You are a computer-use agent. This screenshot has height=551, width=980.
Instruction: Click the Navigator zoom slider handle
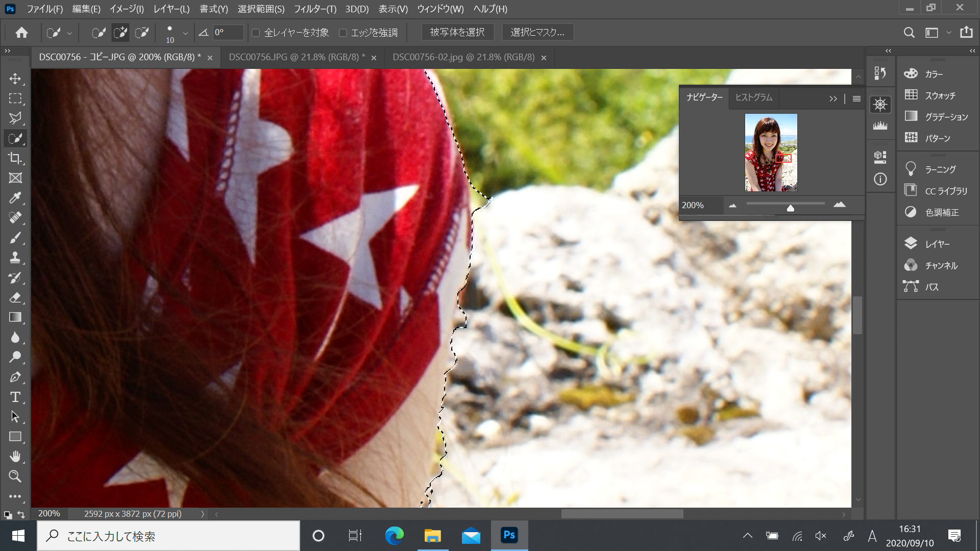click(x=790, y=208)
